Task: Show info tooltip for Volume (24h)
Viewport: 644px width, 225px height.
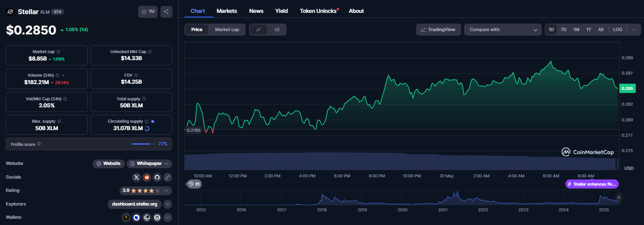Action: pyautogui.click(x=57, y=75)
